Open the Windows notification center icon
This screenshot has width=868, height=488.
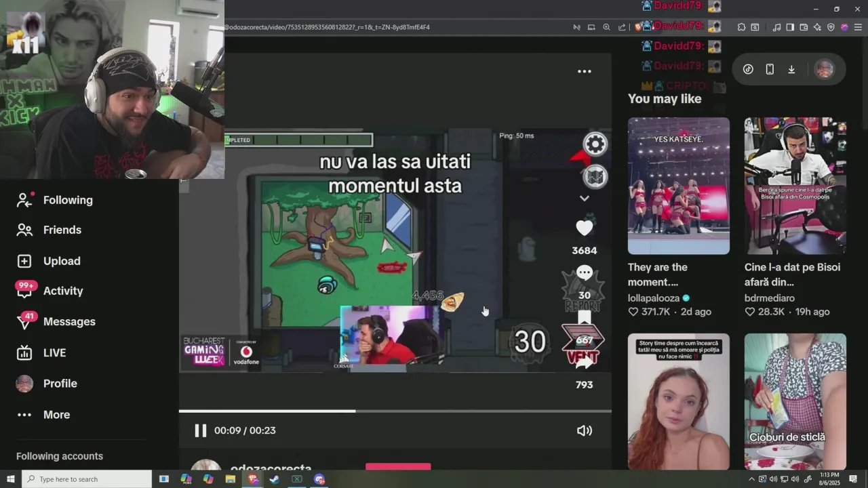coord(853,479)
